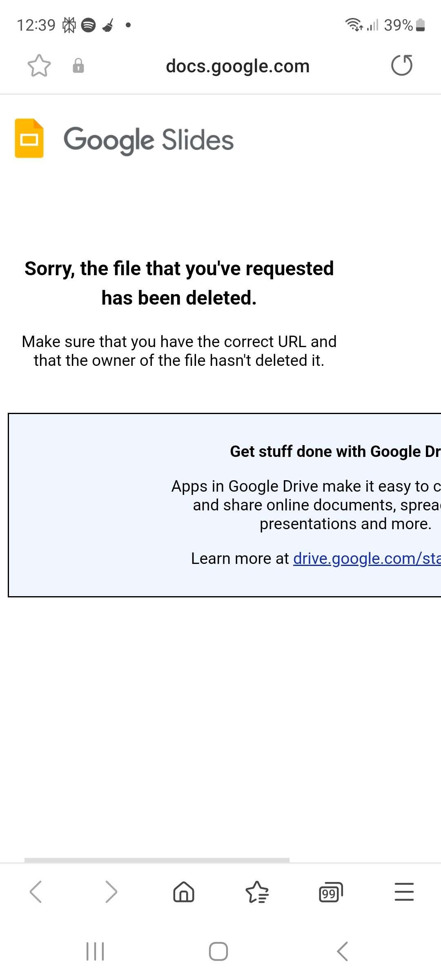This screenshot has height=980, width=441.
Task: Tap the bookmark star in address bar
Action: (39, 65)
